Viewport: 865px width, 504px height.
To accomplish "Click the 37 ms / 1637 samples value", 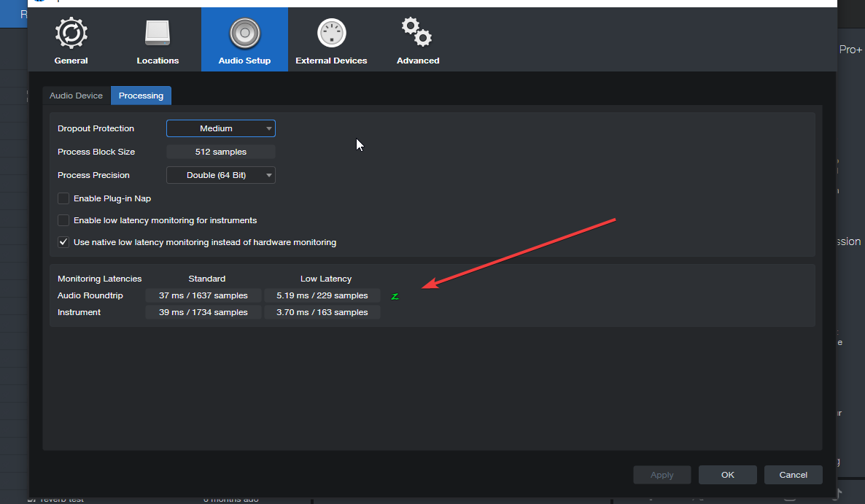I will (203, 295).
